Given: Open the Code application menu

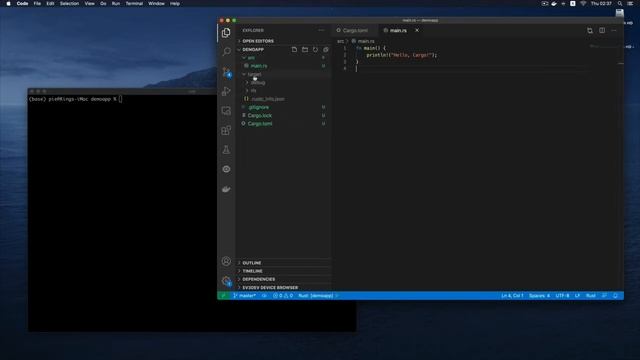Looking at the screenshot, I should (22, 3).
